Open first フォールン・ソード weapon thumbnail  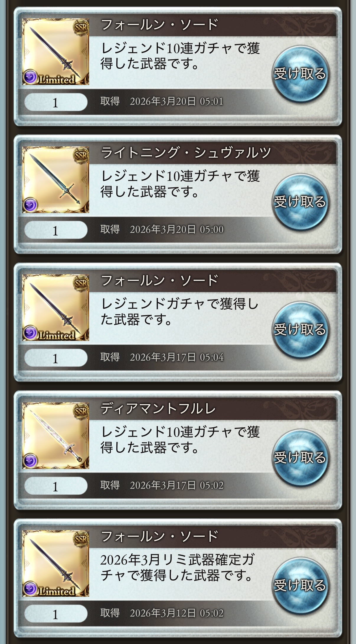pos(55,52)
